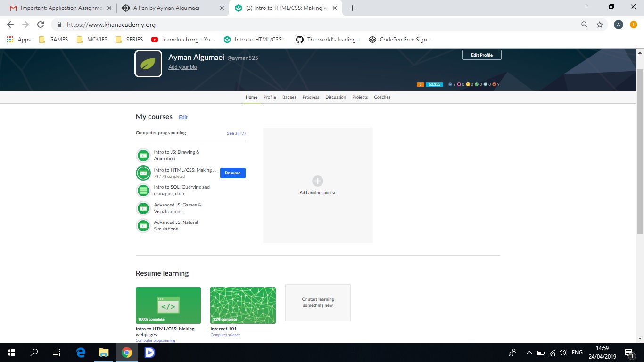Click the green leaf profile avatar

(148, 64)
